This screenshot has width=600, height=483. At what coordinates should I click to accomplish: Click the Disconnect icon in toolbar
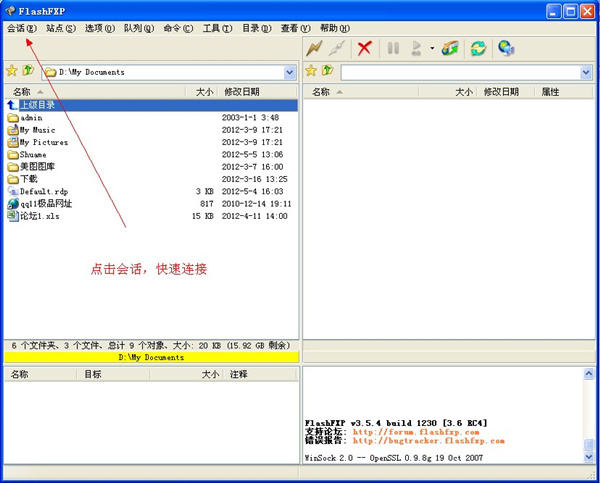click(338, 48)
